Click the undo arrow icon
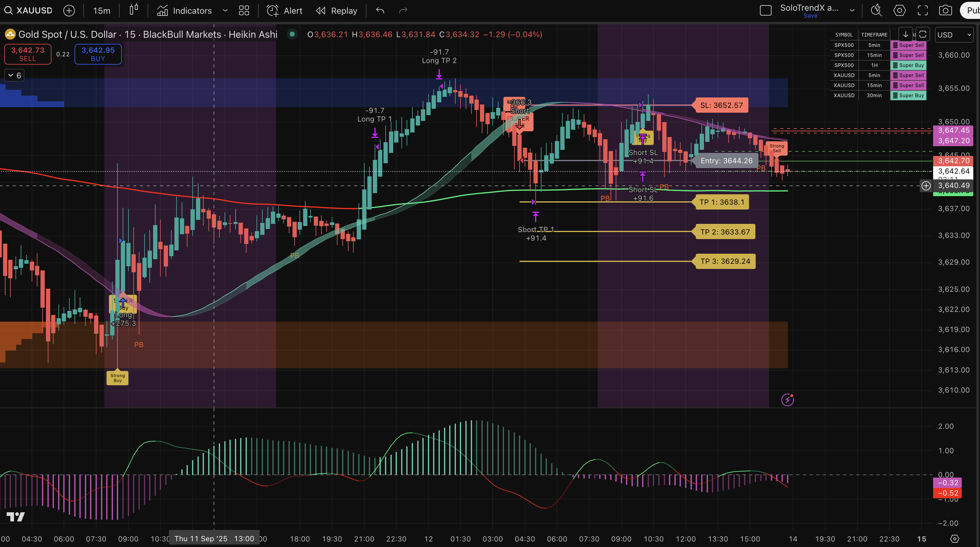The width and height of the screenshot is (980, 547). coord(380,11)
